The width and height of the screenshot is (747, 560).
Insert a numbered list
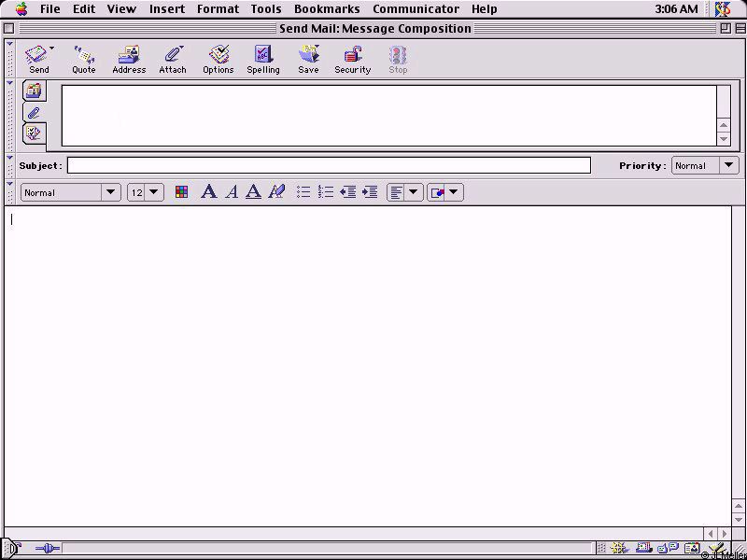[x=326, y=192]
